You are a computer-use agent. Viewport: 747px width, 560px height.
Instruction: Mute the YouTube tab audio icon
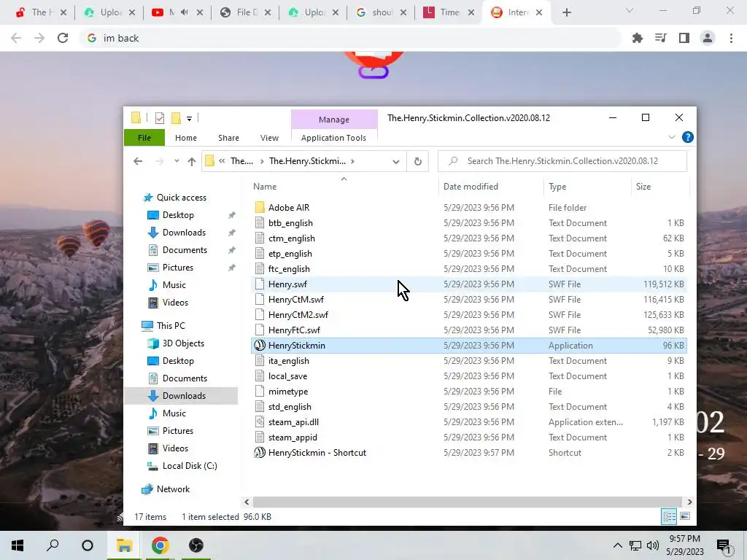point(185,12)
